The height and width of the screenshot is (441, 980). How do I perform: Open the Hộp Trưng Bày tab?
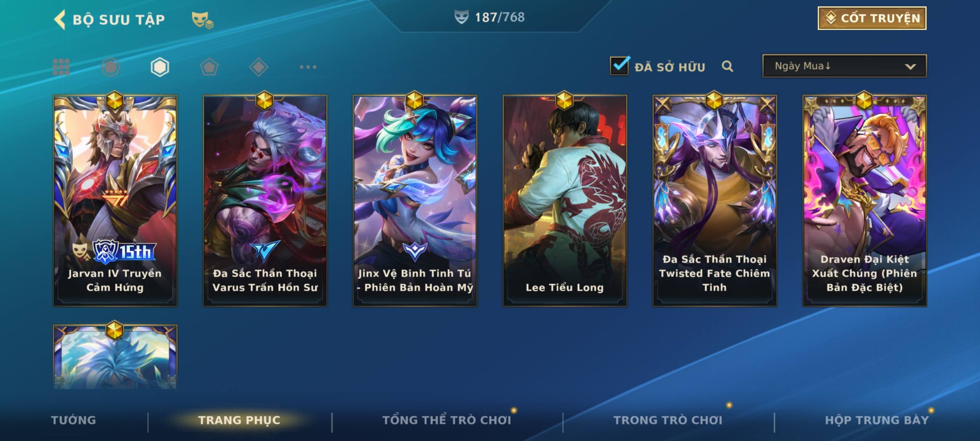pyautogui.click(x=877, y=420)
